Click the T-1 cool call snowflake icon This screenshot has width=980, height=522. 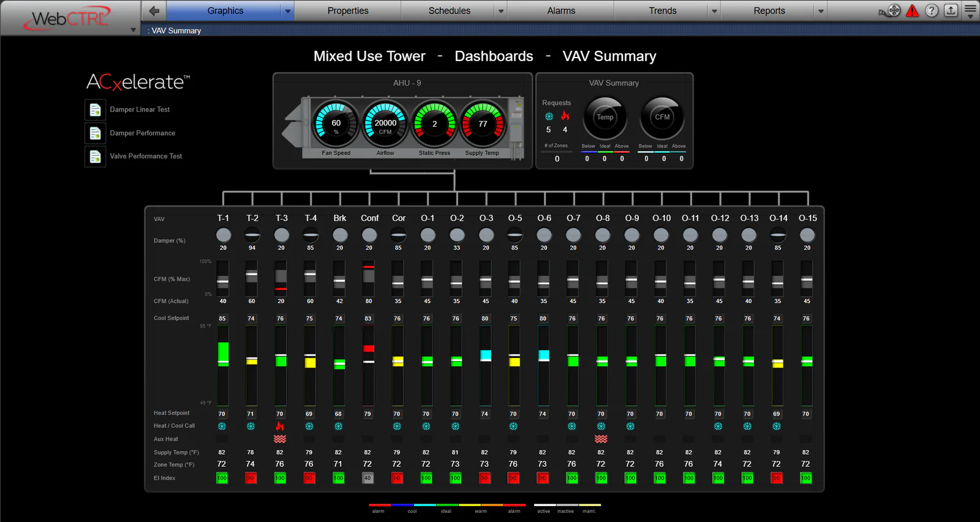tap(222, 426)
